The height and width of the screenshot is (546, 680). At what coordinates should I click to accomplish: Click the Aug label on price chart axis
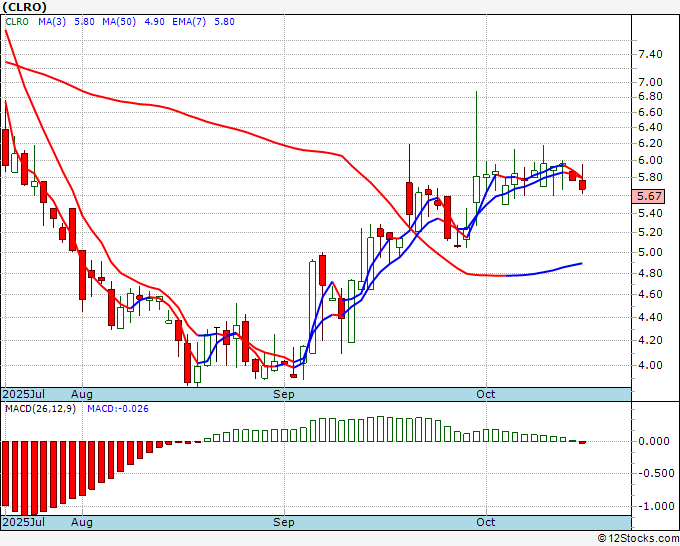82,394
